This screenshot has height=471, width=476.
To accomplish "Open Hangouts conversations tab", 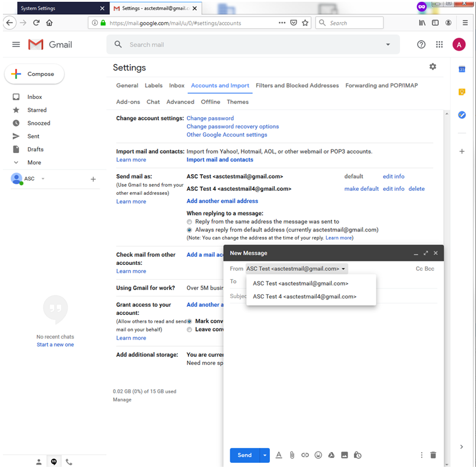I will tap(54, 462).
